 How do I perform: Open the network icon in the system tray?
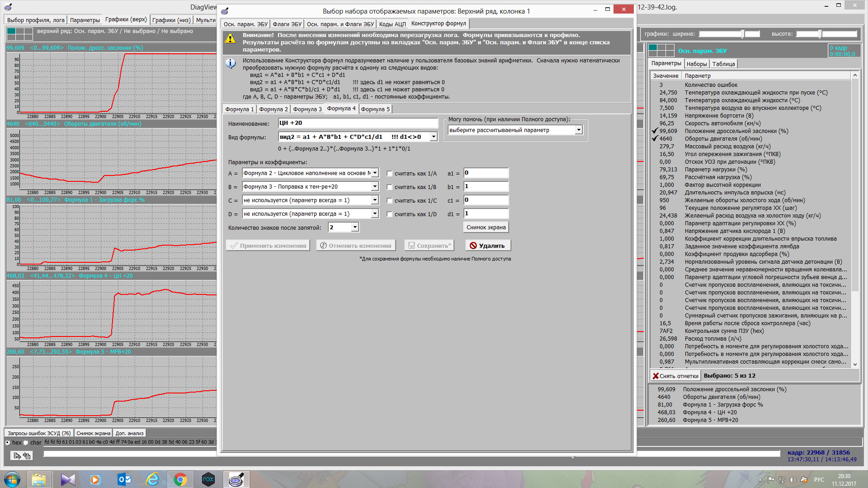[782, 480]
